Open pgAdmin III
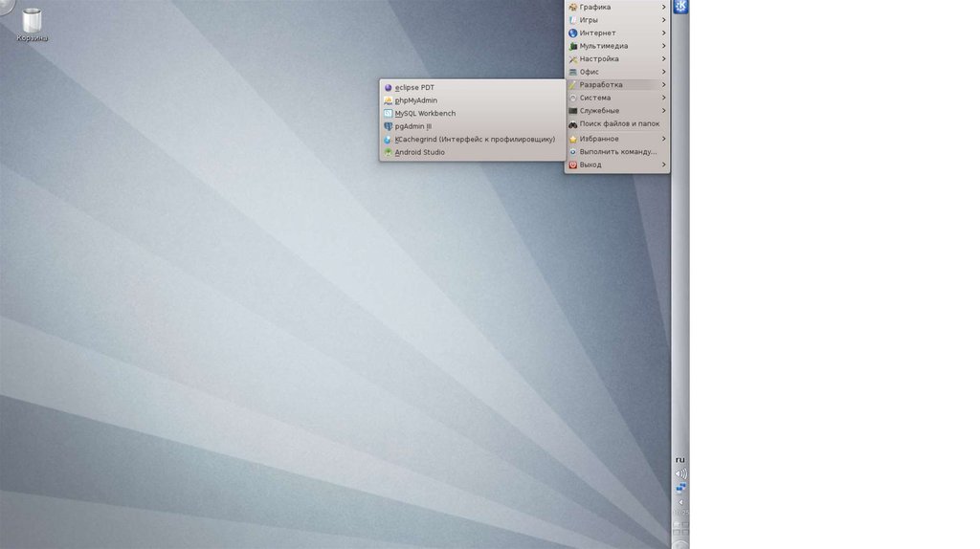The width and height of the screenshot is (980, 549). tap(413, 126)
